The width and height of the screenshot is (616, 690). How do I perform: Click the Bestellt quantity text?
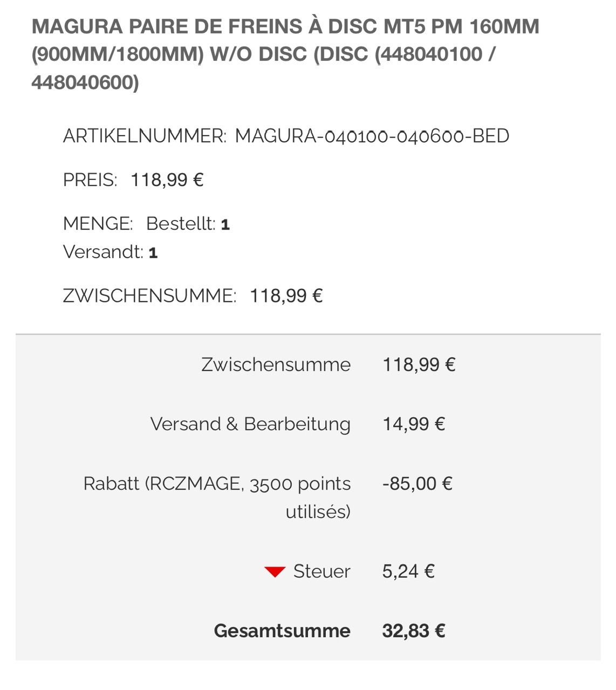coord(188,224)
